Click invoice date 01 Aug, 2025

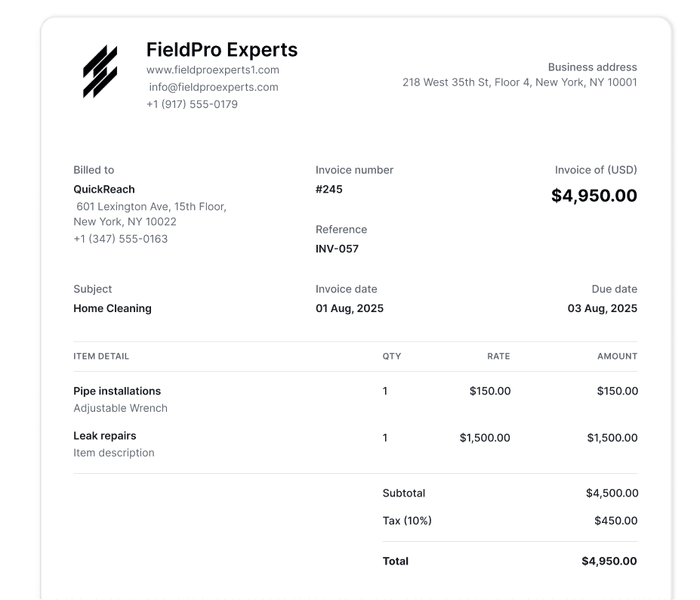350,309
